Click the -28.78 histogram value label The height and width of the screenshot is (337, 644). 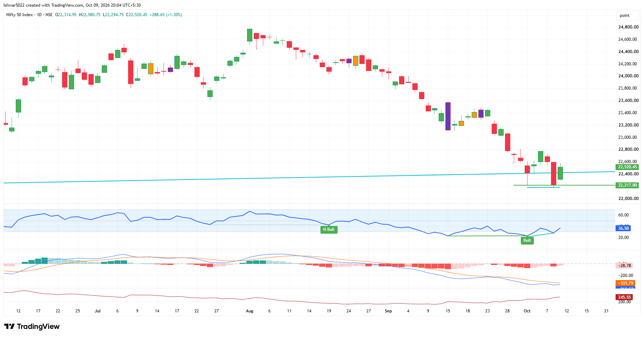pos(625,266)
